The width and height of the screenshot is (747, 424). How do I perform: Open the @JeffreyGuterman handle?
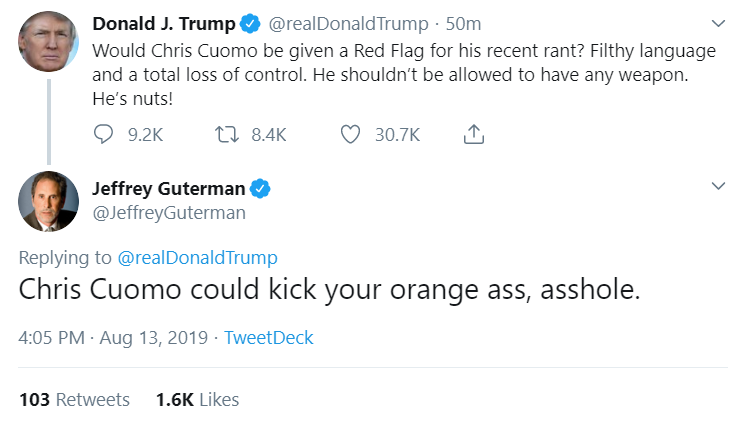pos(169,213)
